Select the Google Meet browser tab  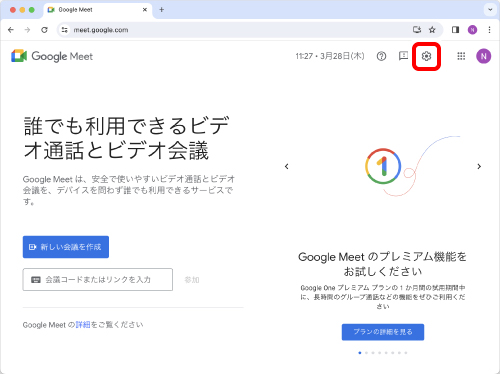(97, 10)
